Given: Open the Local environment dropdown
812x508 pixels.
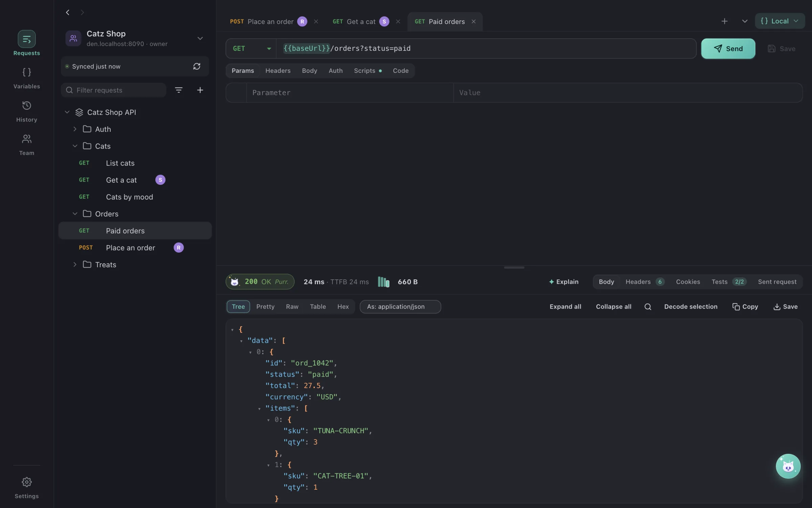Looking at the screenshot, I should pos(780,21).
